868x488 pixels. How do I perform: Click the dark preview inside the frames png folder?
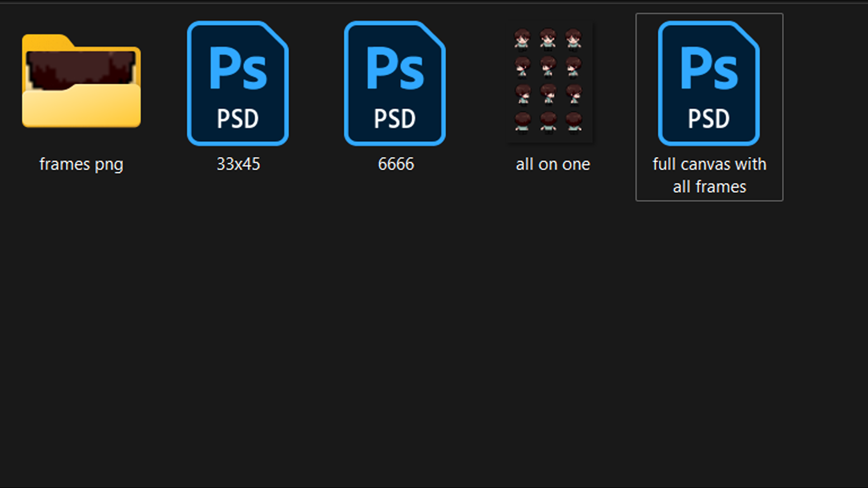[81, 69]
